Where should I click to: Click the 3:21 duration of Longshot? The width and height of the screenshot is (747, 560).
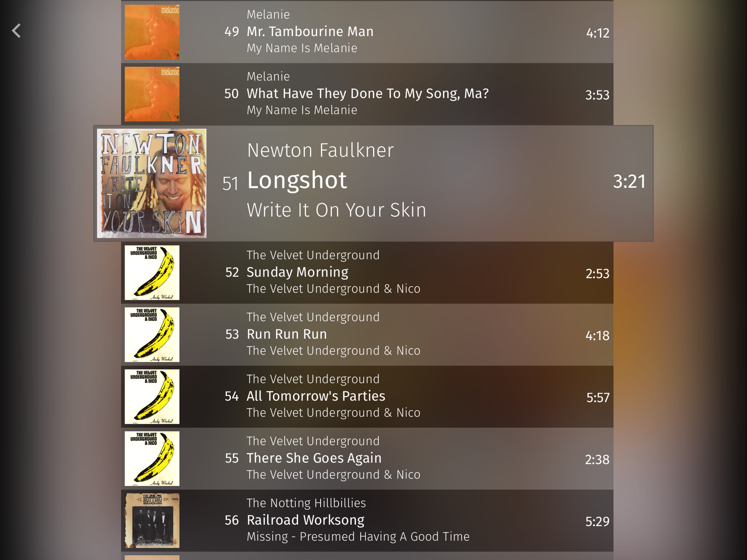629,181
